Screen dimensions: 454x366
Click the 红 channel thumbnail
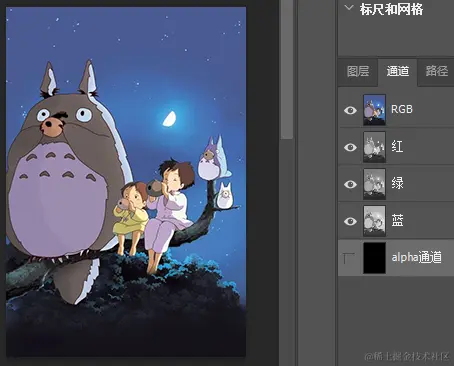click(x=374, y=147)
